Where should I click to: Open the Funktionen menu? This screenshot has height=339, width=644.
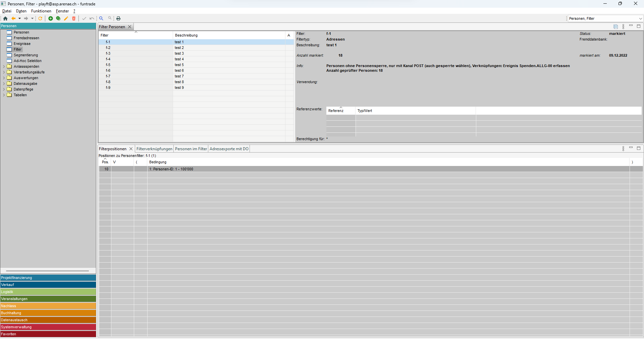click(41, 11)
